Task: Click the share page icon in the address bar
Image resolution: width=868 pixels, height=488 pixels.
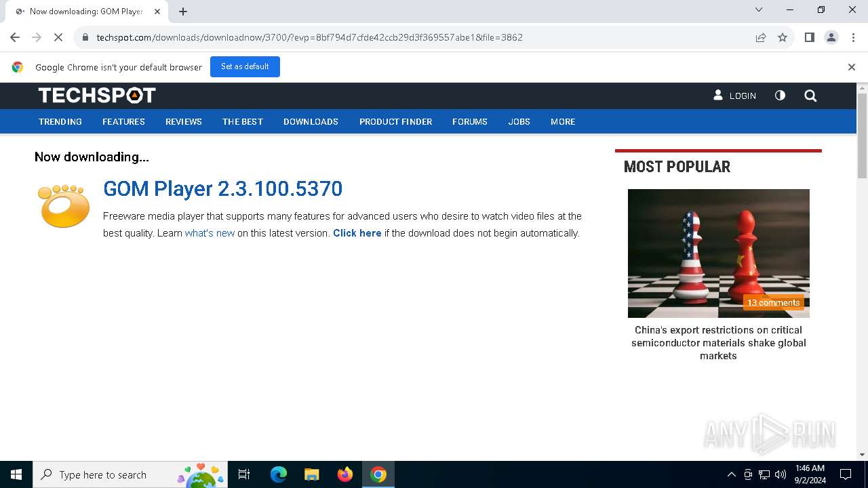Action: (761, 37)
